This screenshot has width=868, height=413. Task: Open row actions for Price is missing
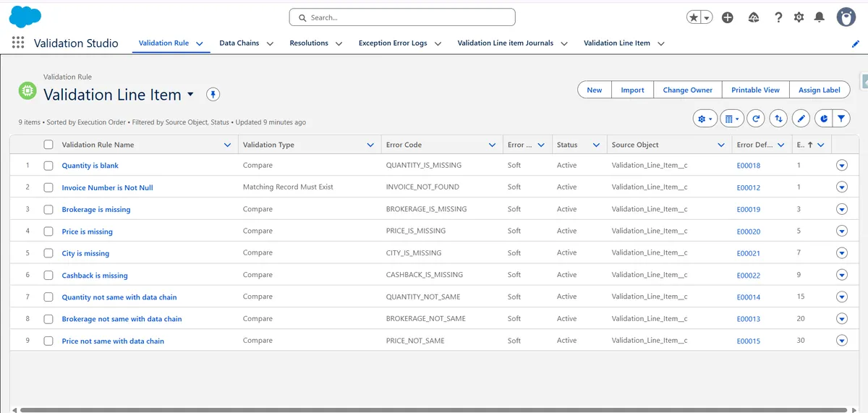(x=841, y=231)
